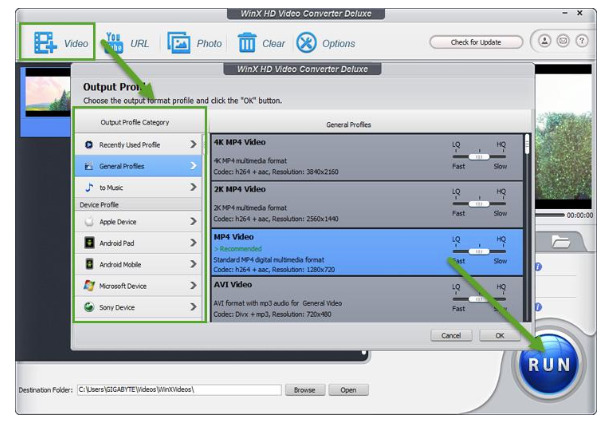Open the folder icon tab on right
The width and height of the screenshot is (609, 423).
pos(560,242)
